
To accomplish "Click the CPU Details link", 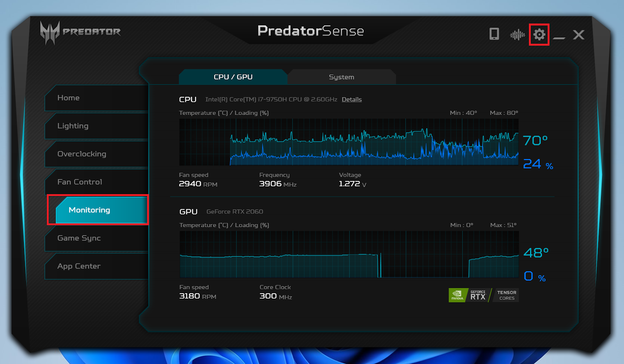I will pyautogui.click(x=351, y=99).
